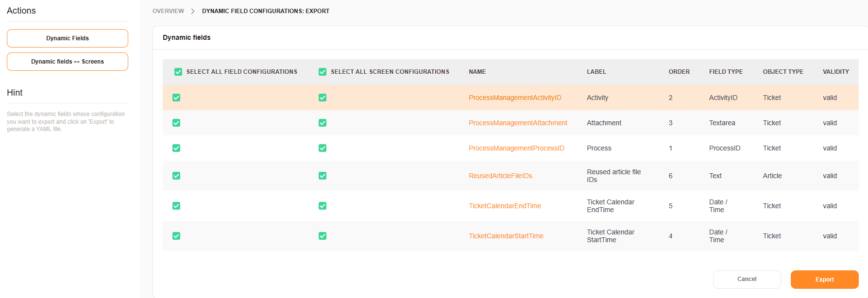
Task: Navigate to Overview breadcrumb
Action: click(168, 11)
